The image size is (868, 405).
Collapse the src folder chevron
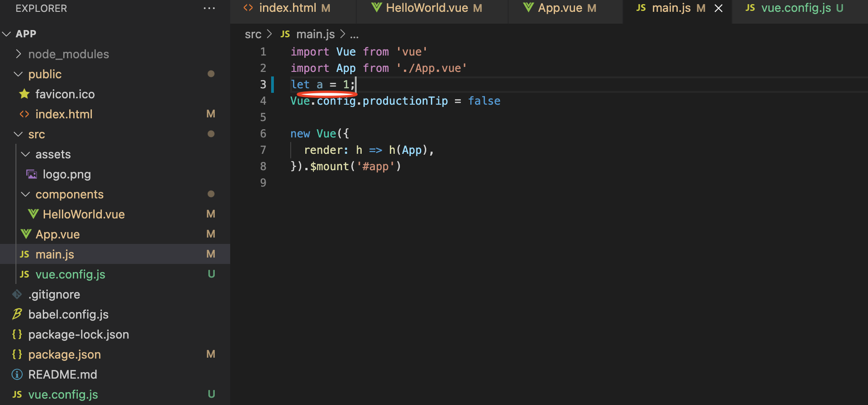pyautogui.click(x=18, y=134)
